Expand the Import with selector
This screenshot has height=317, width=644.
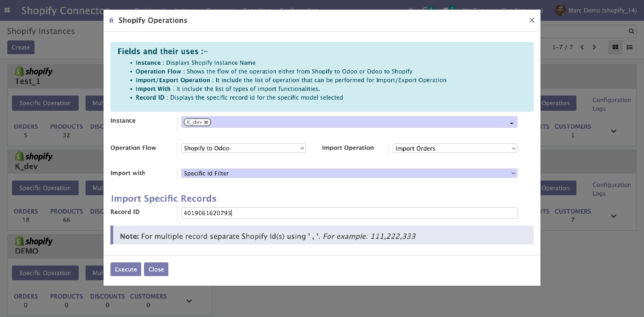click(349, 173)
